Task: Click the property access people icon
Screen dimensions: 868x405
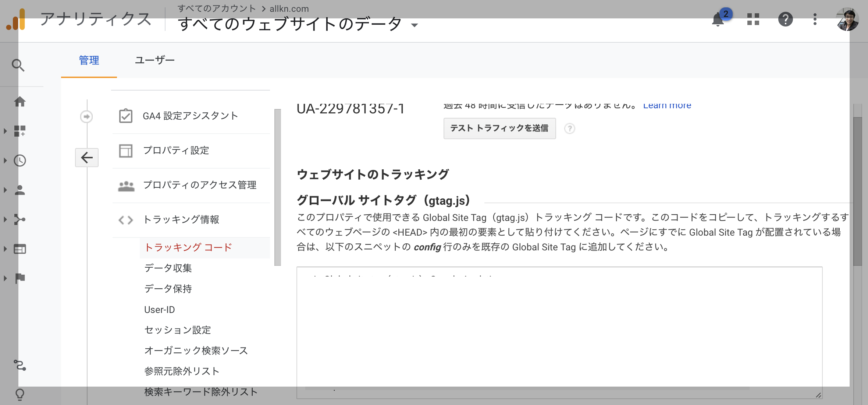Action: (126, 186)
